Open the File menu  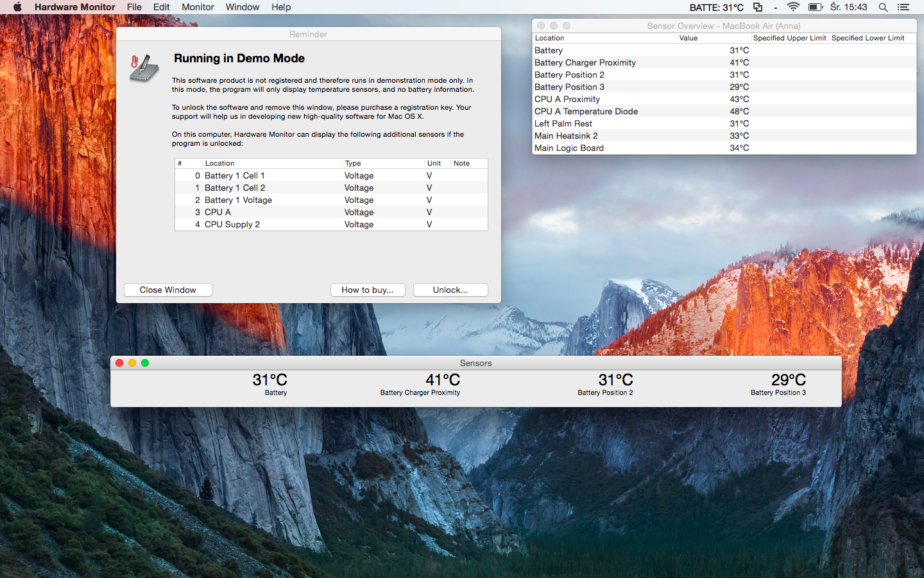[x=134, y=7]
